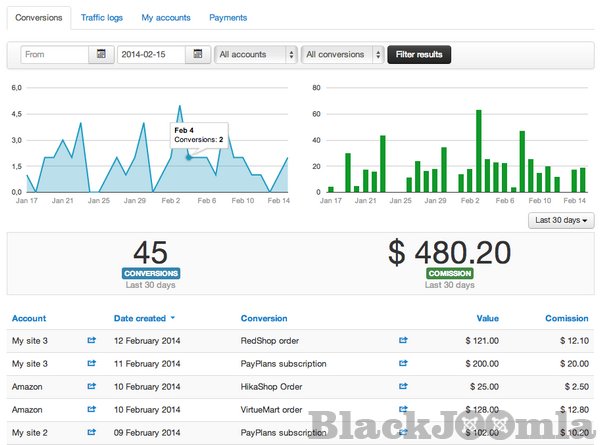Expand the All accounts dropdown
Screen dimensions: 600x445
256,54
